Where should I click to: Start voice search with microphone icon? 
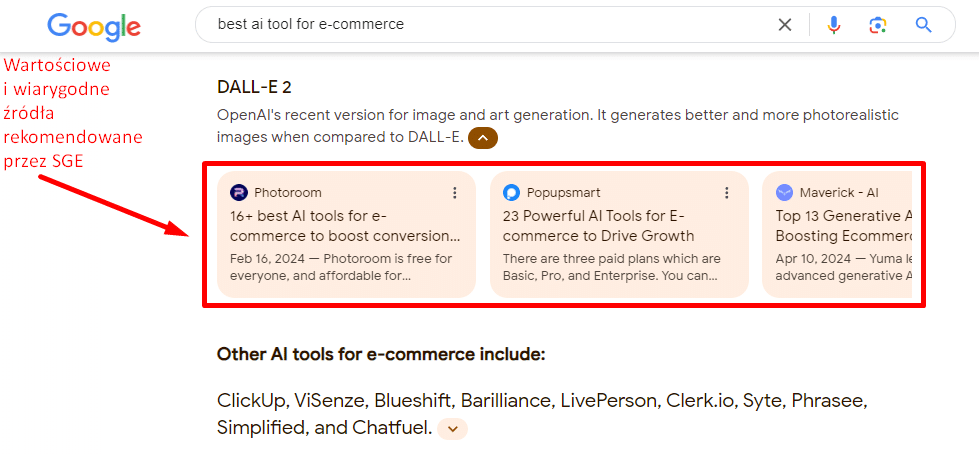pyautogui.click(x=834, y=25)
